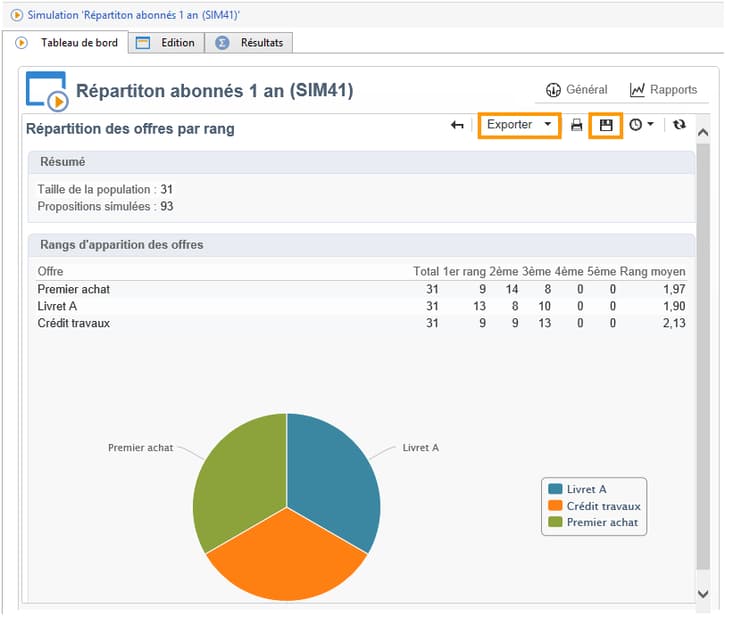Open the Rapports link
The width and height of the screenshot is (750, 625).
(x=663, y=89)
